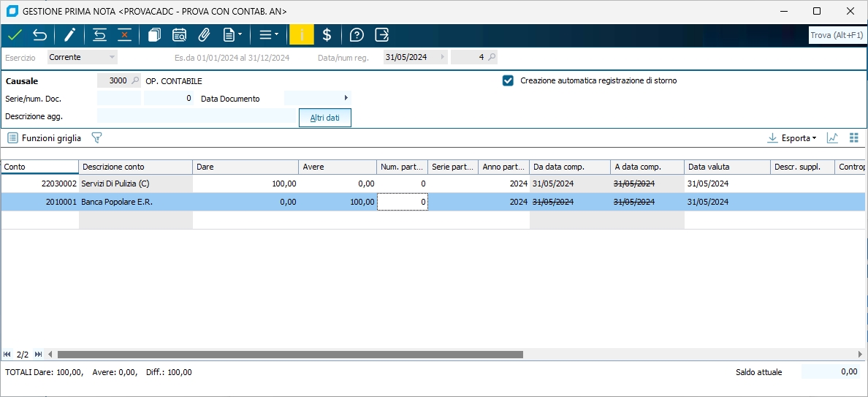This screenshot has width=868, height=397.
Task: Click the green confirm checkmark icon
Action: 14,35
